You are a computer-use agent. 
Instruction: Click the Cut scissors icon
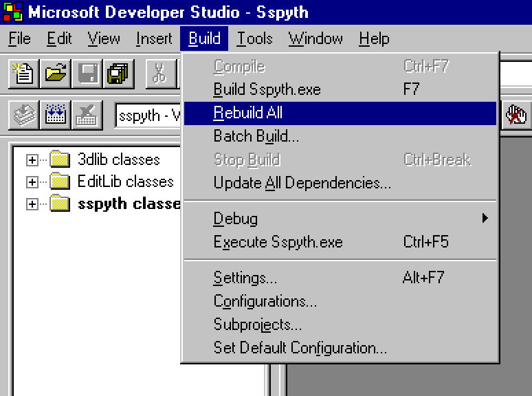point(161,74)
